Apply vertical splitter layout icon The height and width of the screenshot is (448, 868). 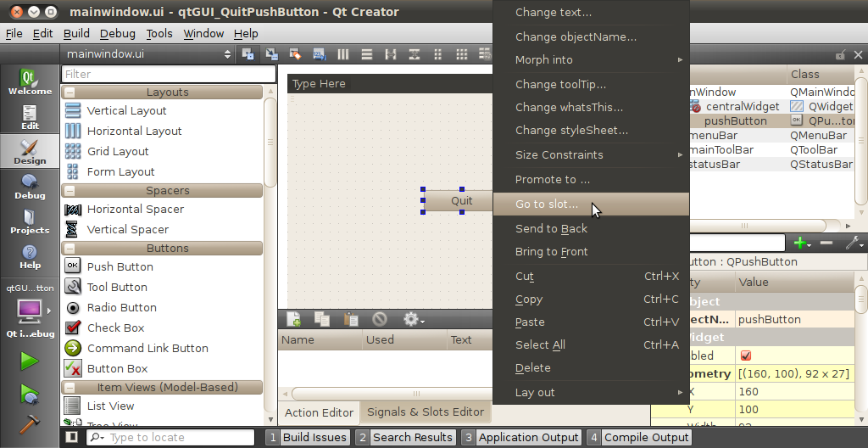pos(414,53)
